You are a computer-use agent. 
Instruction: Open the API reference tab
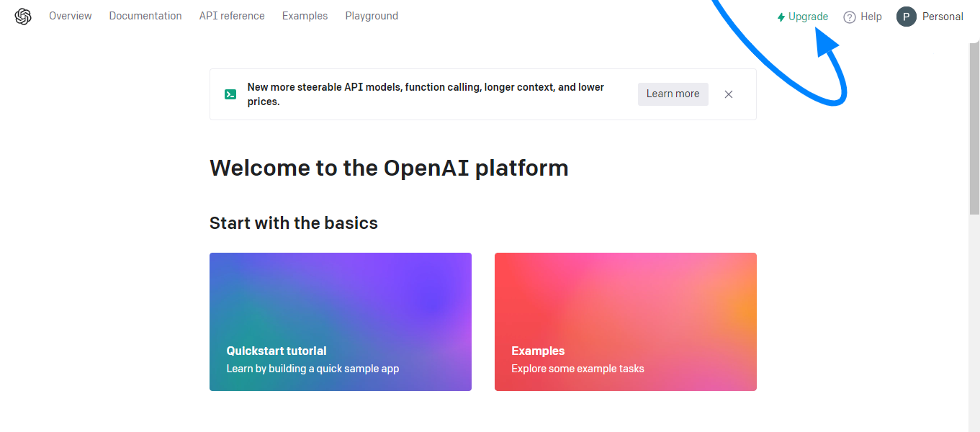(232, 16)
